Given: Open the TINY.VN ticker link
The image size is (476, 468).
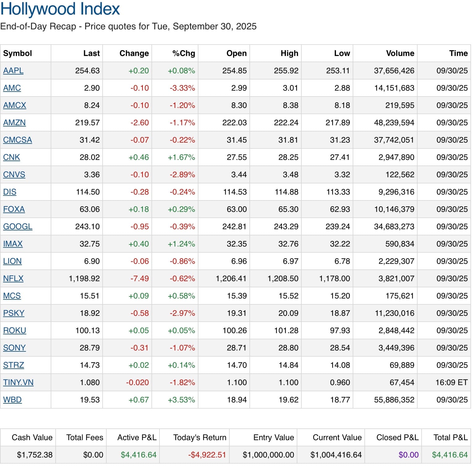Looking at the screenshot, I should (18, 383).
